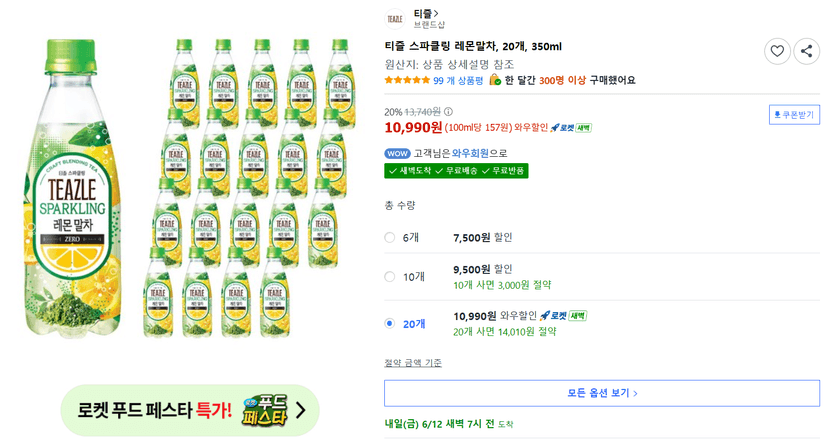Select the 10개 quantity radio option
Viewport: 828px width, 445px height.
tap(390, 277)
